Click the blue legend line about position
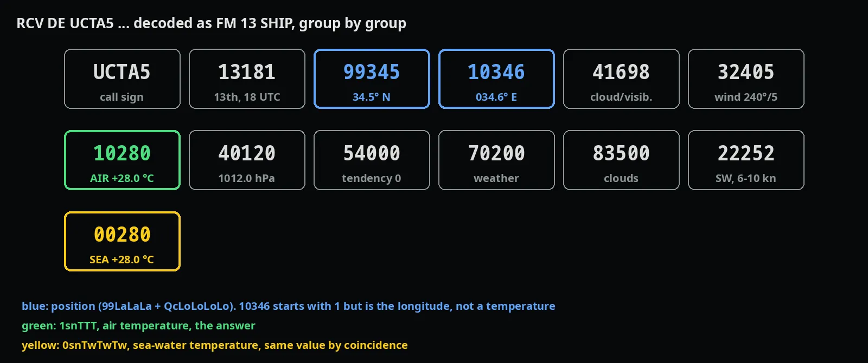Screen dimensions: 868x363 click(289, 306)
